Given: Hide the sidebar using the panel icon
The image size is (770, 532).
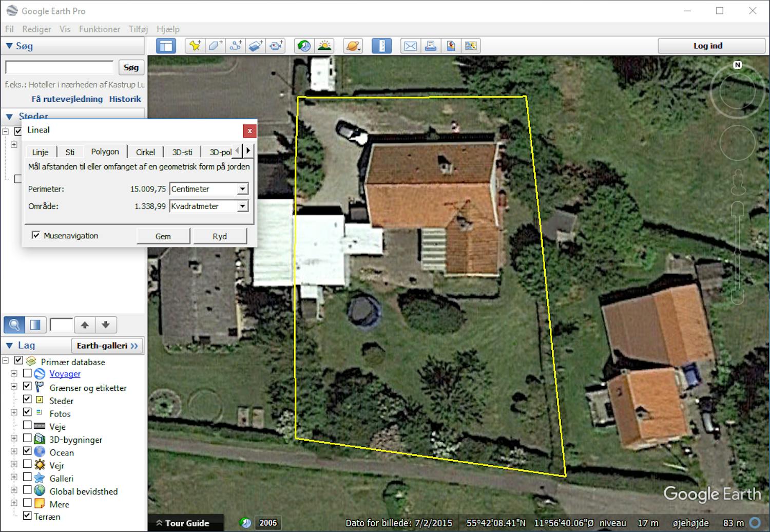Looking at the screenshot, I should pos(166,46).
